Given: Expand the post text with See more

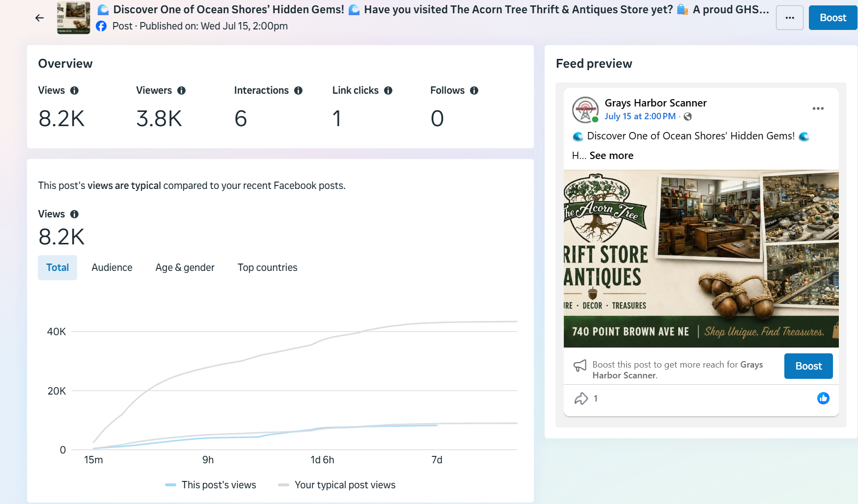Looking at the screenshot, I should [611, 156].
